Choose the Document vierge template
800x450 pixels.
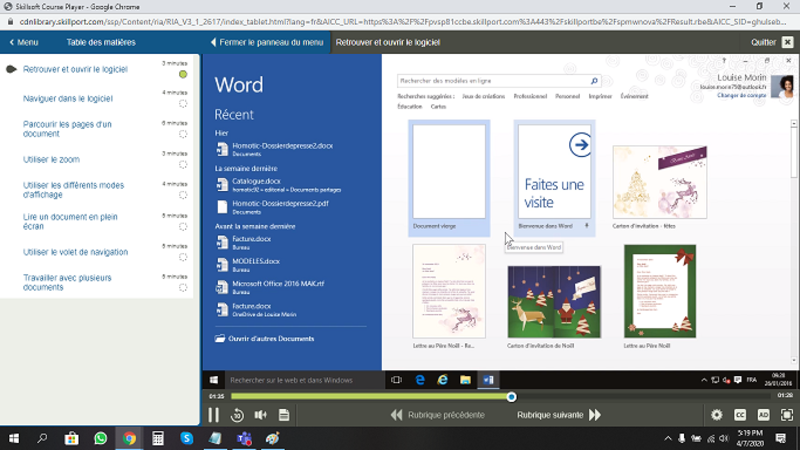pyautogui.click(x=449, y=178)
